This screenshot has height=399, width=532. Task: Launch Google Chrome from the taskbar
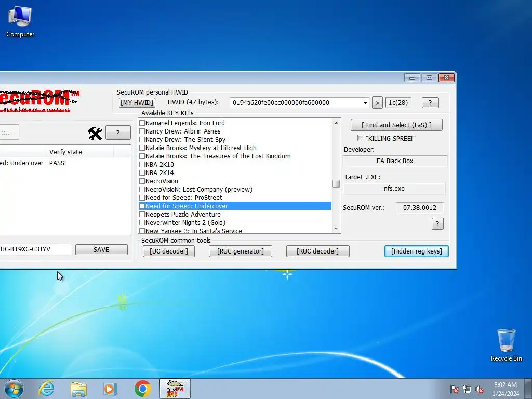click(142, 389)
